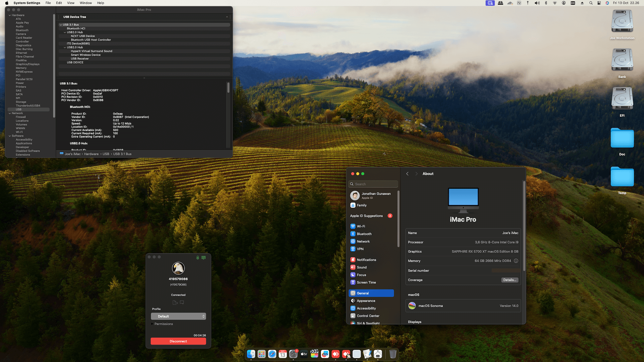Collapse the Network section in System Information sidebar
This screenshot has height=362, width=644.
click(x=10, y=113)
